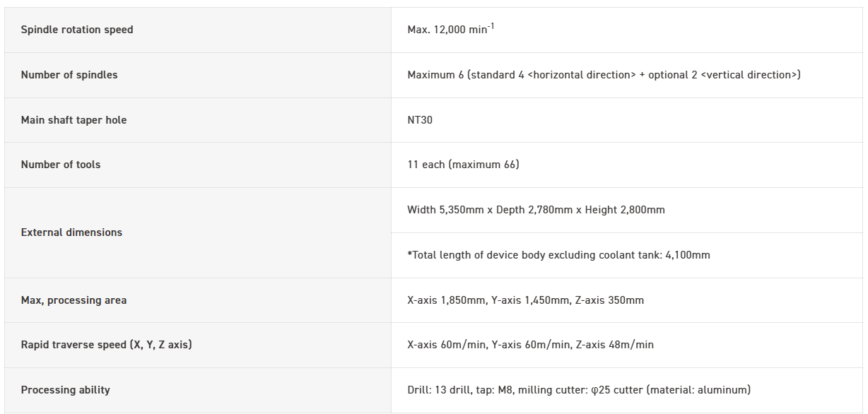The image size is (868, 414).
Task: Click the Processing ability label
Action: pos(65,390)
